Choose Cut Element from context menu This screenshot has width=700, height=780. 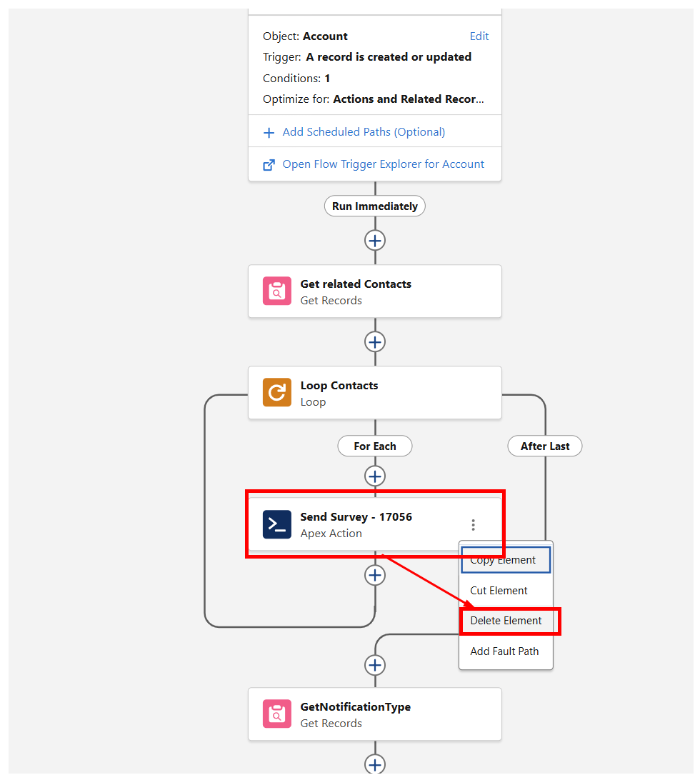tap(499, 591)
